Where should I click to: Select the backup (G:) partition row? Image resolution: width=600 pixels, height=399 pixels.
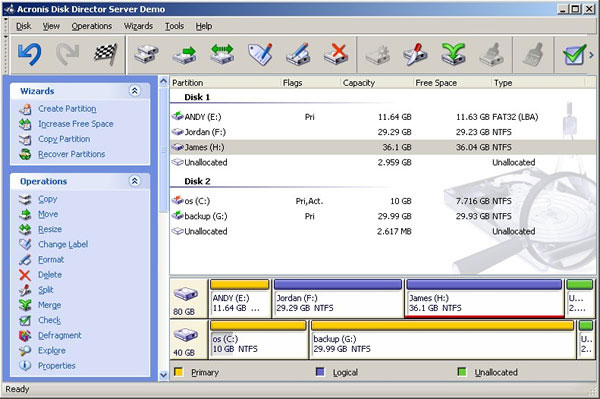(383, 217)
